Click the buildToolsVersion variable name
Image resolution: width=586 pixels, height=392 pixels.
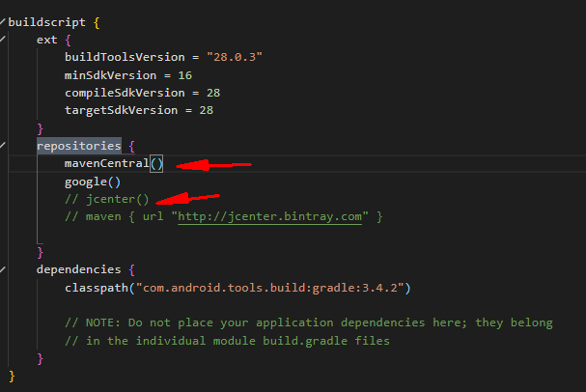pos(125,57)
